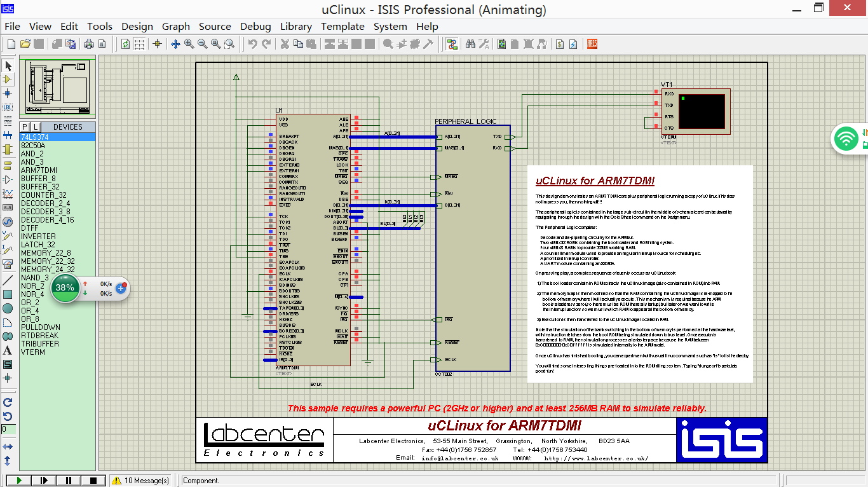Click the VT1 virtual terminal screen
The height and width of the screenshot is (487, 868).
[x=702, y=113]
